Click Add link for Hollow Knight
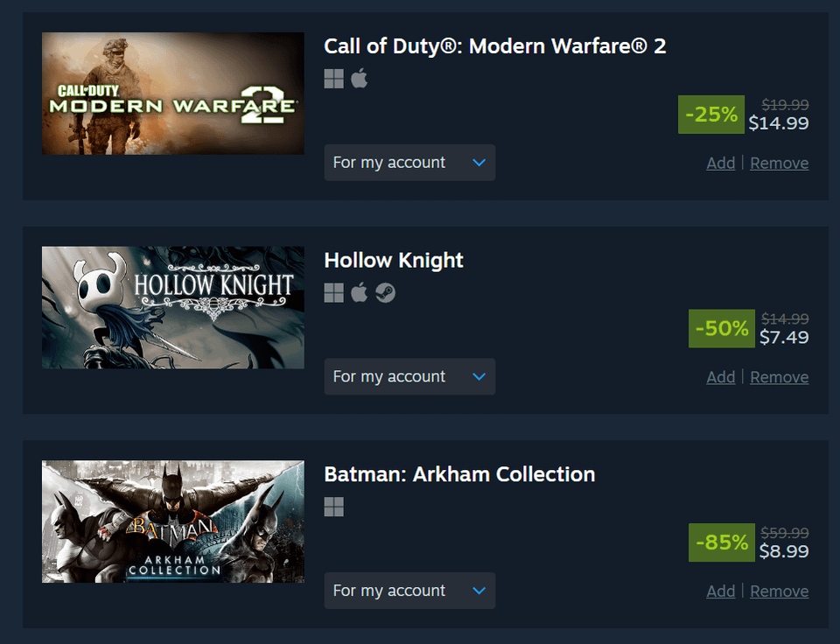The image size is (840, 644). (720, 377)
